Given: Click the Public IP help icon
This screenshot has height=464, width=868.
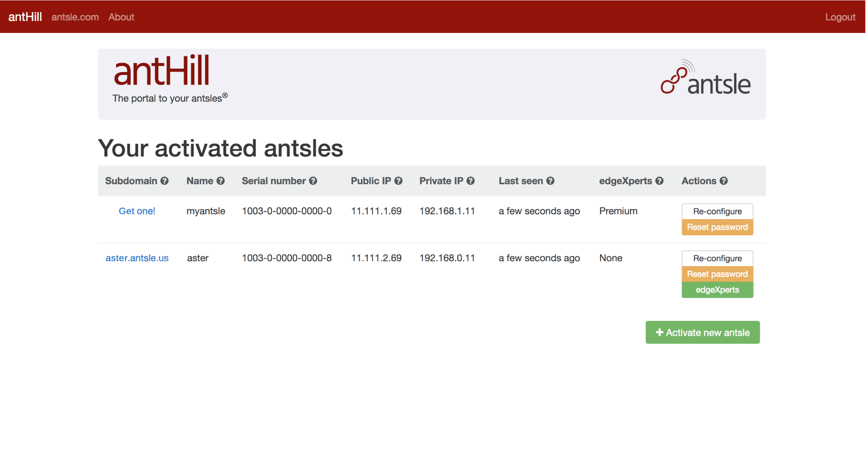Looking at the screenshot, I should (x=398, y=181).
